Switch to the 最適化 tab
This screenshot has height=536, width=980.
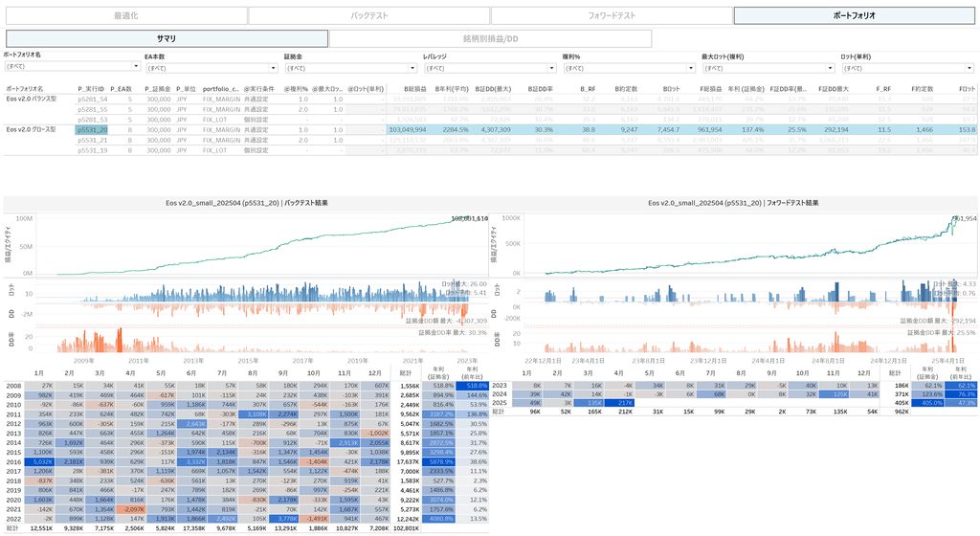123,15
